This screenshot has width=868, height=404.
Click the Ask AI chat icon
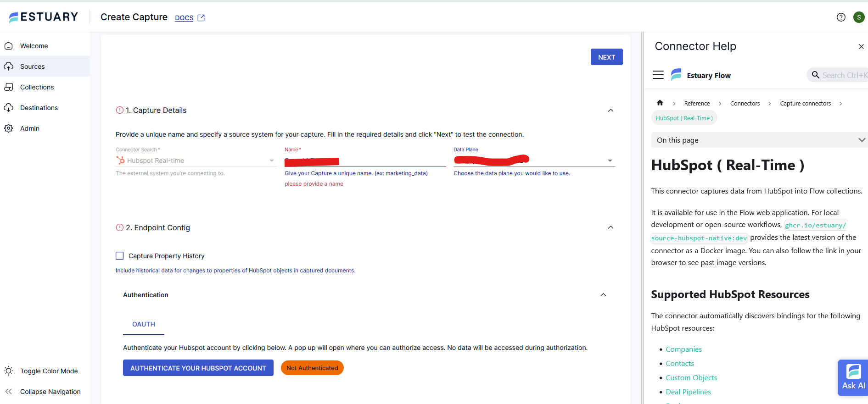pos(853,377)
